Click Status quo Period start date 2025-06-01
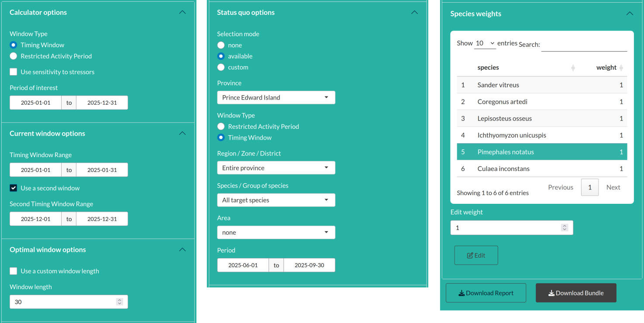Viewport: 644px width, 323px height. (243, 265)
